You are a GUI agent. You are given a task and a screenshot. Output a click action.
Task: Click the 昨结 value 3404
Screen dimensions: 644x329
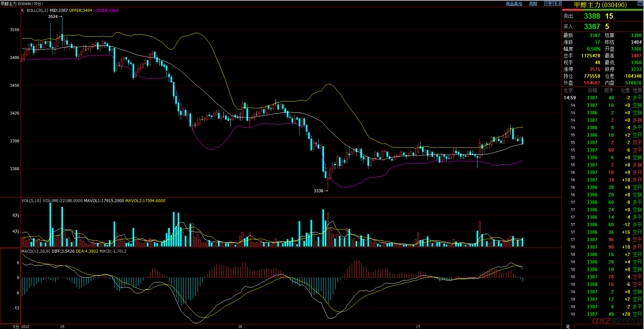pos(636,42)
